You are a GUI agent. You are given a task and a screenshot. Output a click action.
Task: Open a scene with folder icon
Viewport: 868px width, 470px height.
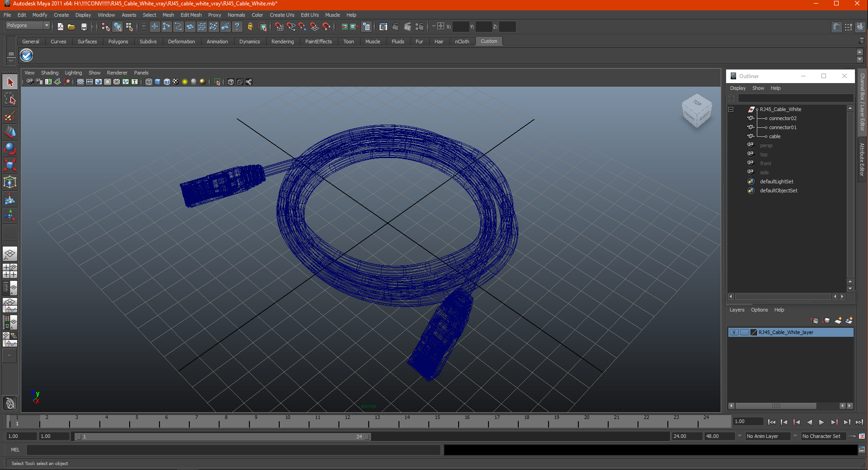tap(71, 27)
